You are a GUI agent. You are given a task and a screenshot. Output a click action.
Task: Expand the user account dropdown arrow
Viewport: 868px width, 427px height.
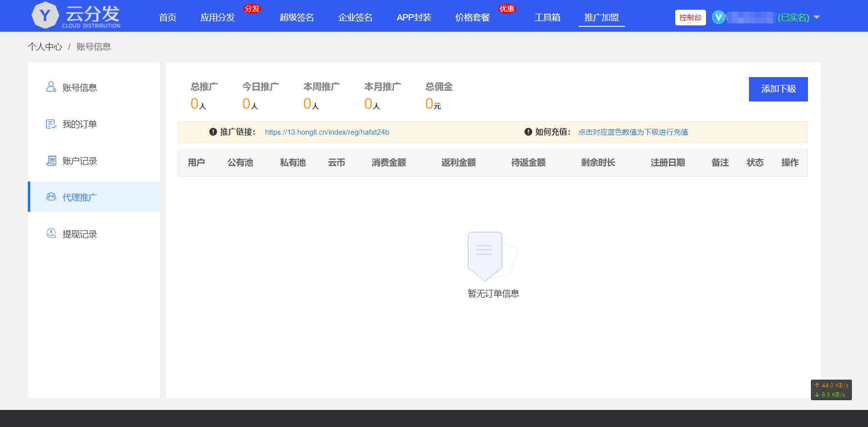pos(817,18)
